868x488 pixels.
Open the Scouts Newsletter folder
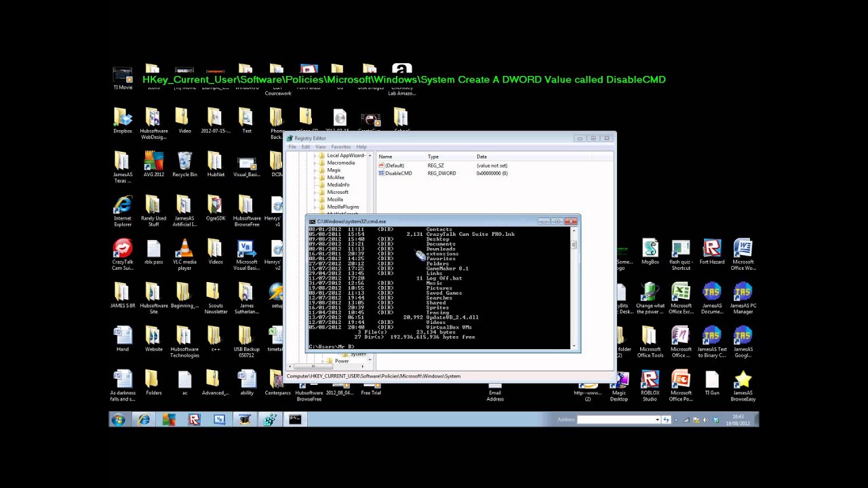coord(216,298)
